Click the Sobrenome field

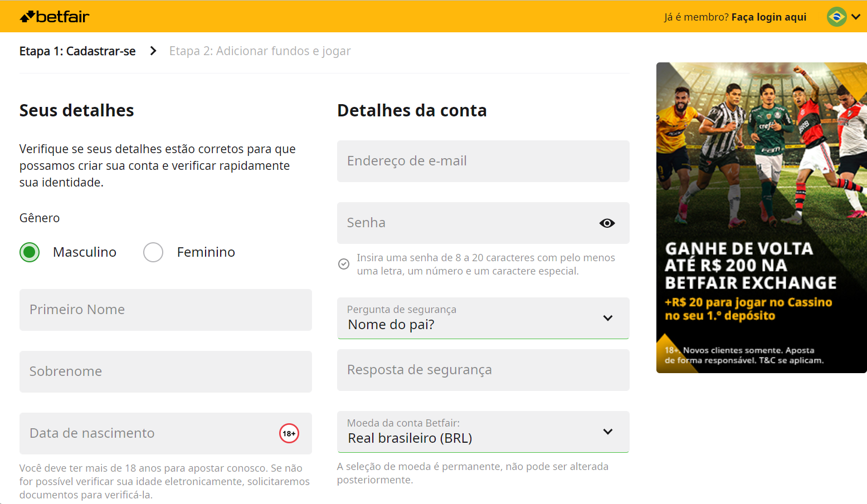point(165,371)
